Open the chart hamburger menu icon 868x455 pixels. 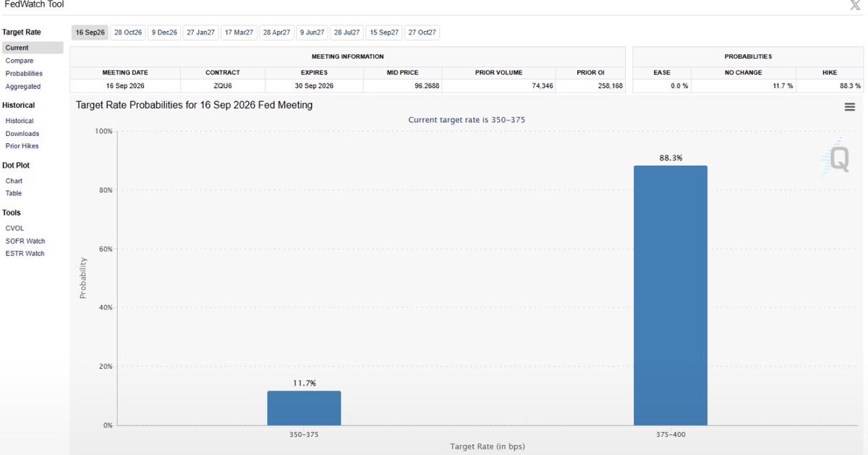pyautogui.click(x=849, y=107)
